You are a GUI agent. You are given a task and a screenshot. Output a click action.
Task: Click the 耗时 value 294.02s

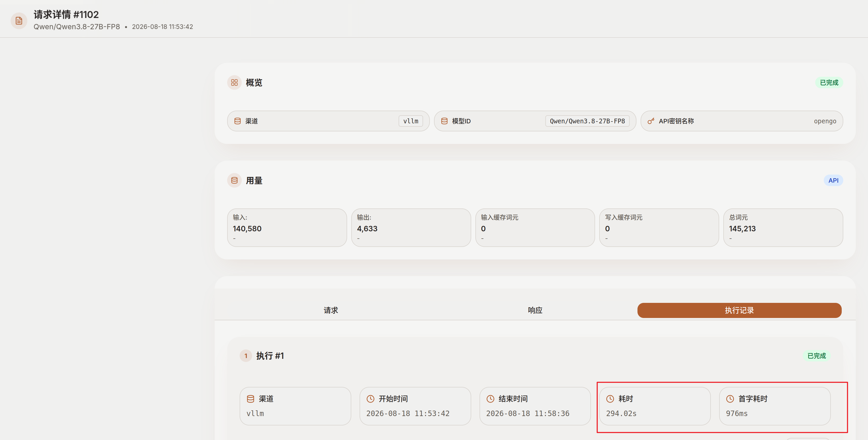click(x=621, y=413)
